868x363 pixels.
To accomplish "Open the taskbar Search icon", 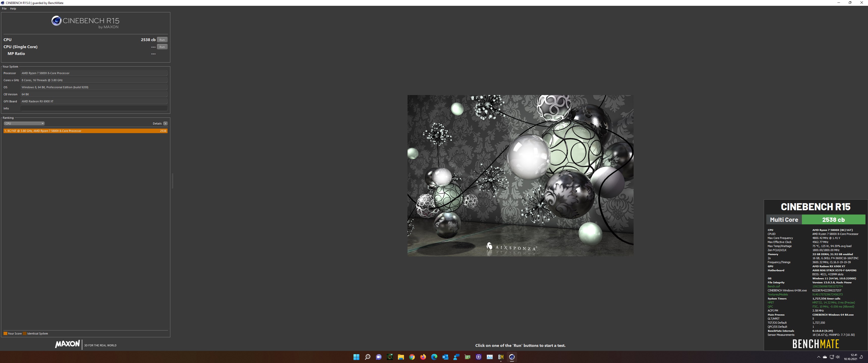I will pos(367,357).
